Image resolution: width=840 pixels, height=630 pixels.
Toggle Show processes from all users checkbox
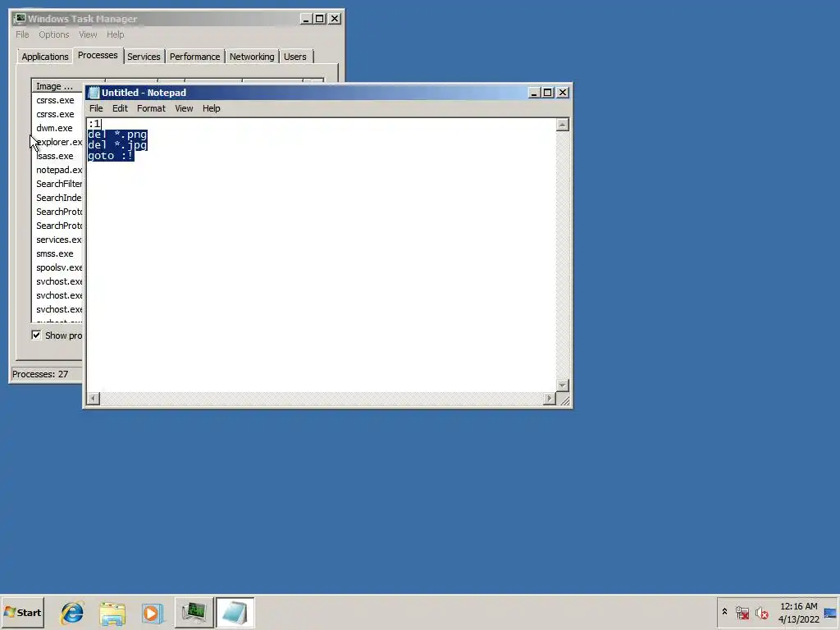[x=36, y=336]
